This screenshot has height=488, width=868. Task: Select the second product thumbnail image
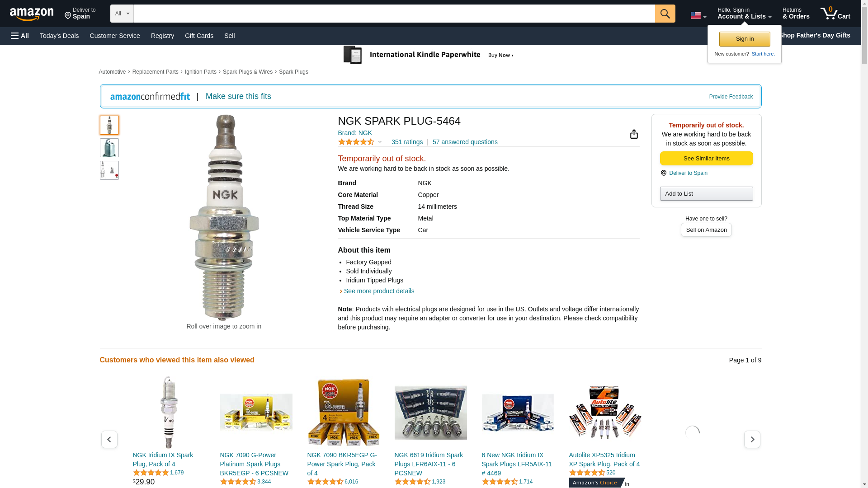click(x=109, y=148)
